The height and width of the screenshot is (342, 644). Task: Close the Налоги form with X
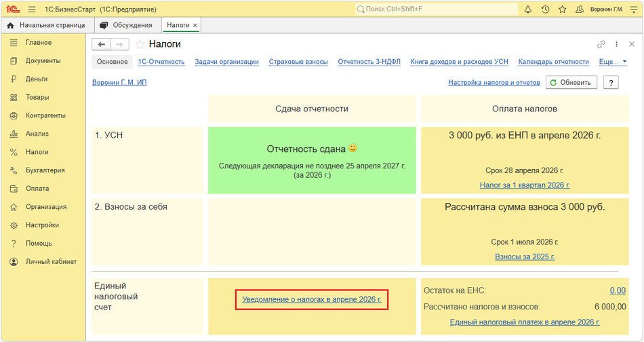(x=632, y=44)
